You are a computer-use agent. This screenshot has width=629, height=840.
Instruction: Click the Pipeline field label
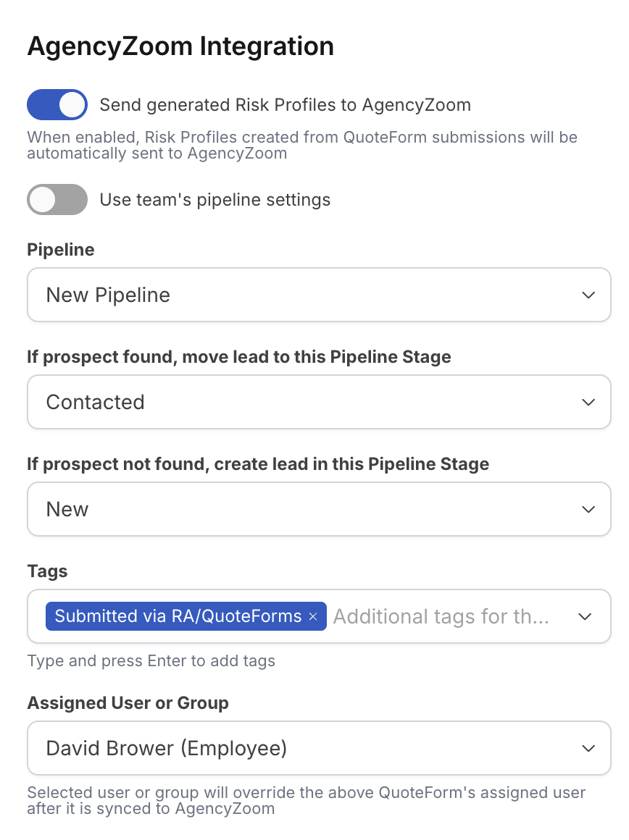(x=61, y=250)
